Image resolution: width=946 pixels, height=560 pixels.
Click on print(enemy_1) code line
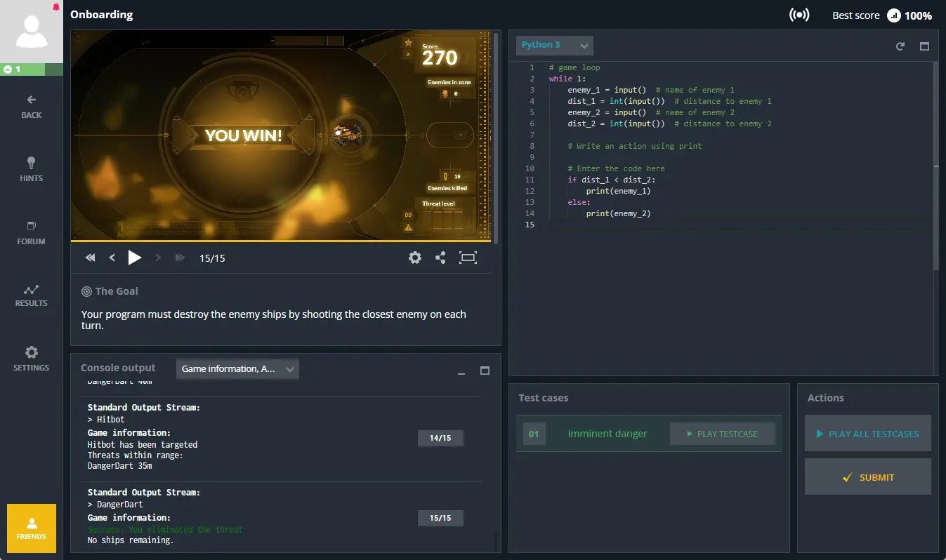click(618, 191)
